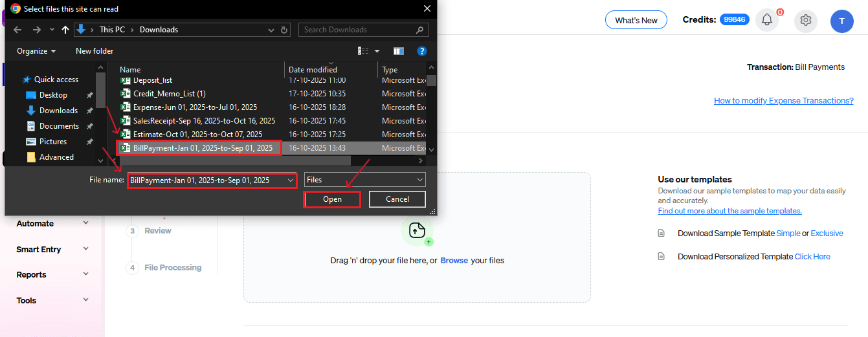Click the upload file icon in drop zone

417,230
